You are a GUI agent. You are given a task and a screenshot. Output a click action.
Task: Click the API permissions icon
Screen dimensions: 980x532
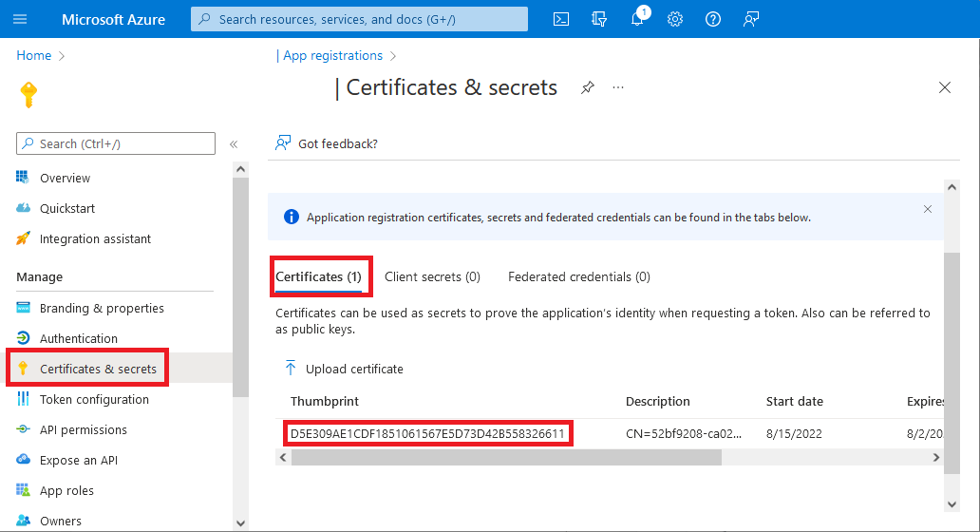pyautogui.click(x=23, y=429)
